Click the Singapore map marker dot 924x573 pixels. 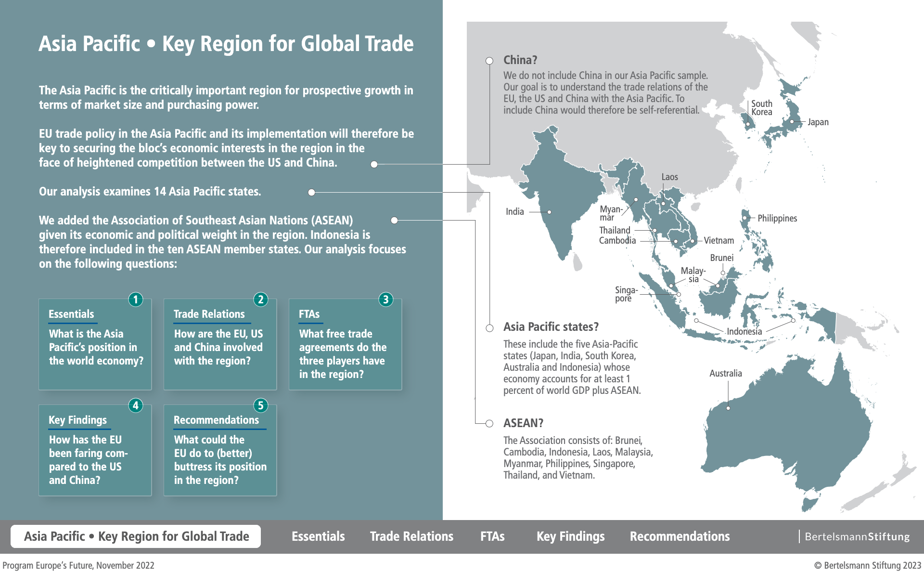[679, 294]
